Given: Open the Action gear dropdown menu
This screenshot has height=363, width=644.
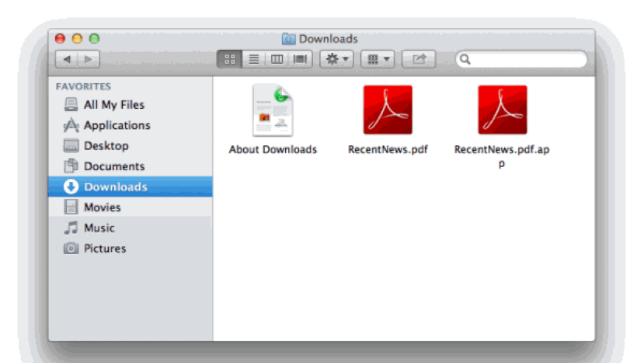Looking at the screenshot, I should point(336,59).
